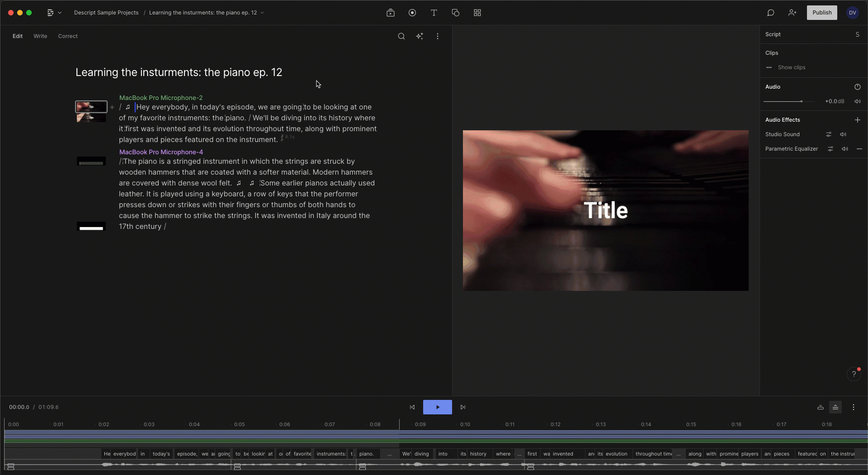The image size is (868, 475).
Task: Open the main menu dropdown top-left
Action: (54, 13)
